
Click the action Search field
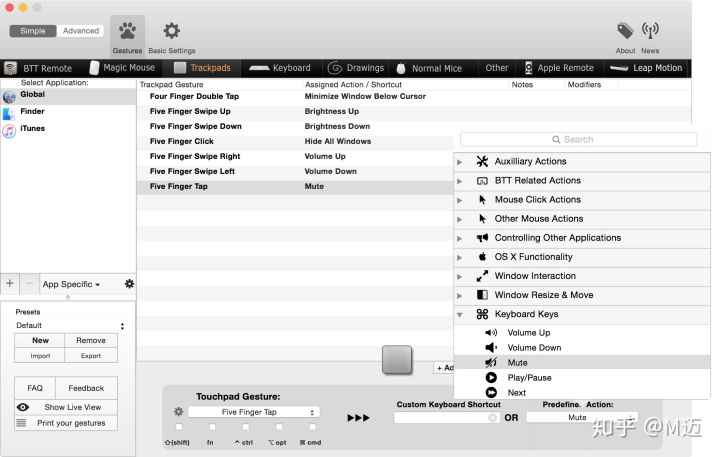coord(579,139)
